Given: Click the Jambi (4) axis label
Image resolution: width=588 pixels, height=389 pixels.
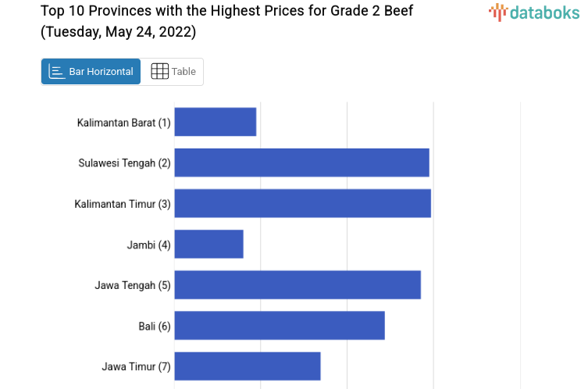Looking at the screenshot, I should point(148,244).
